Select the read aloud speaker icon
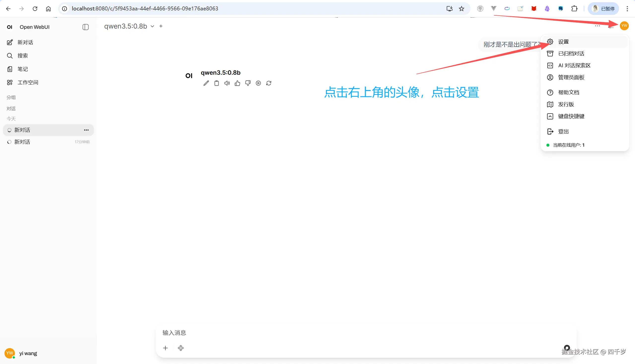635x364 pixels. coord(227,83)
